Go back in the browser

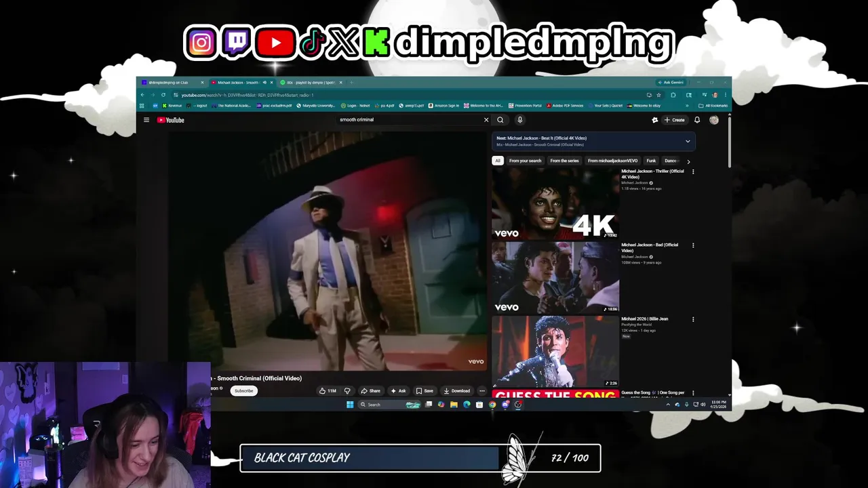[142, 95]
